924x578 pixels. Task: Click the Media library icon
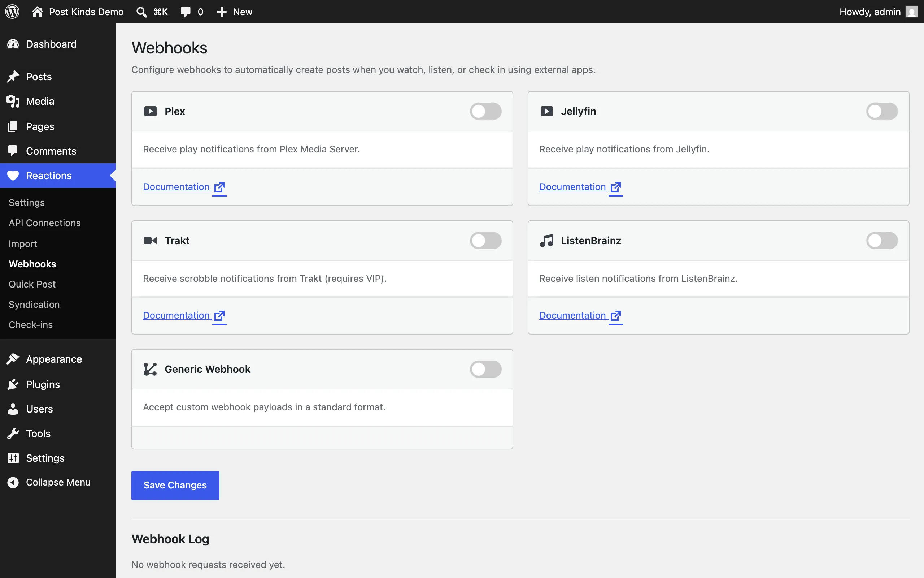click(13, 101)
